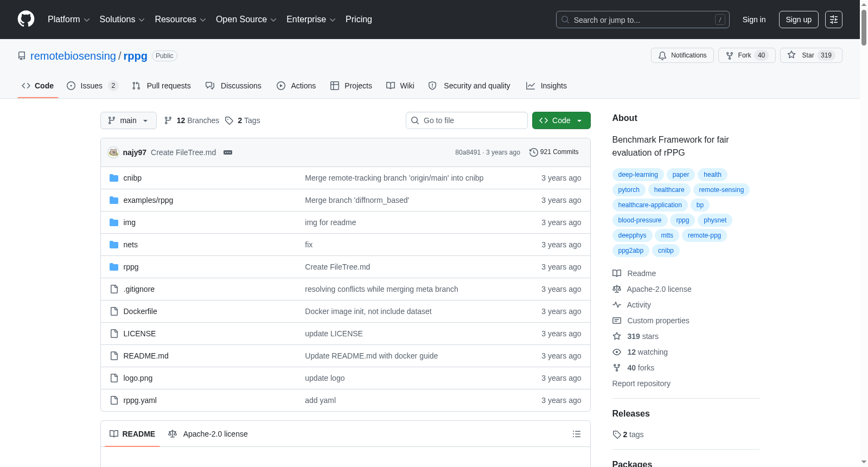Click the book icon next to Readme
Screen dimensions: 868x467
[617, 273]
